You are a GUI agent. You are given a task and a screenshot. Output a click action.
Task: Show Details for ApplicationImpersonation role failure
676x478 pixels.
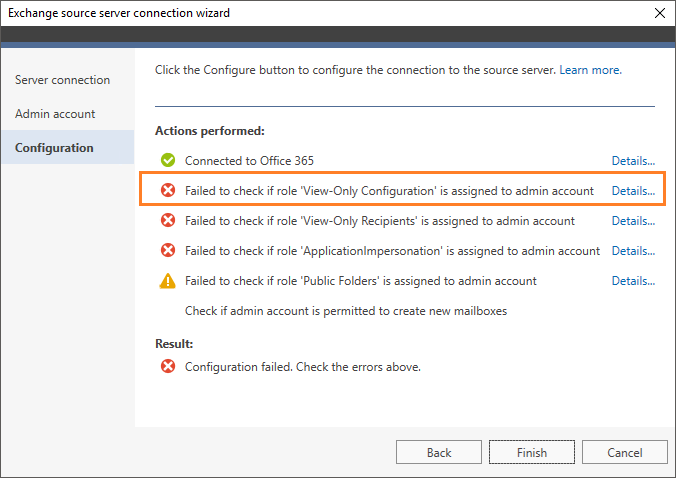pos(633,251)
